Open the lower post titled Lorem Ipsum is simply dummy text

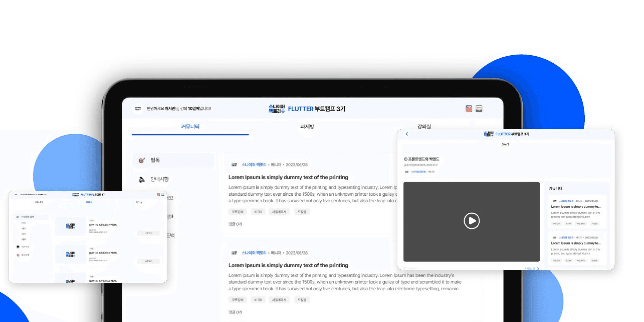(288, 265)
